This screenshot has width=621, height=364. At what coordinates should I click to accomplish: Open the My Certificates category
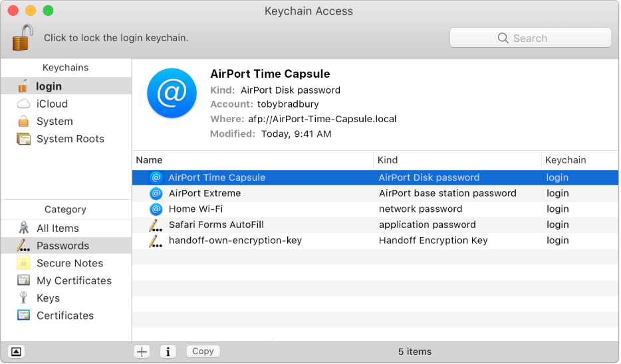click(74, 280)
